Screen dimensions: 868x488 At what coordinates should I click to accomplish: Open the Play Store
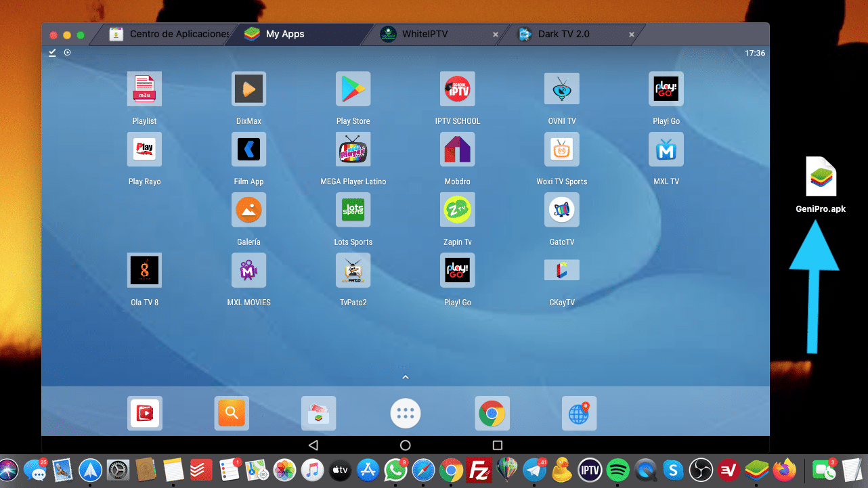(353, 89)
